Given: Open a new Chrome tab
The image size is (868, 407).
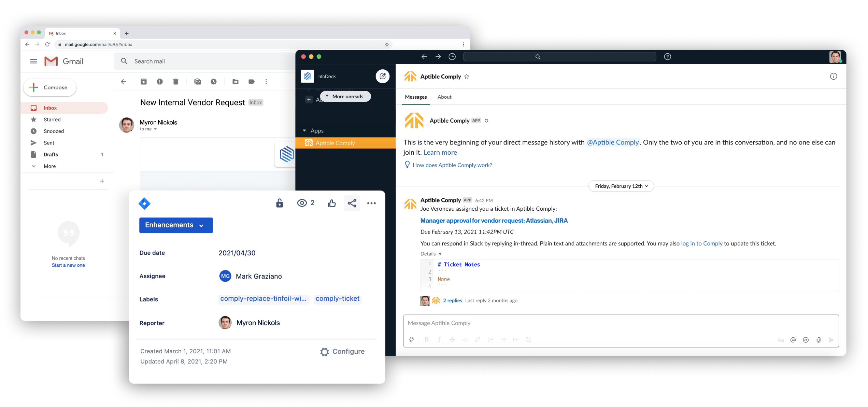Looking at the screenshot, I should click(127, 33).
